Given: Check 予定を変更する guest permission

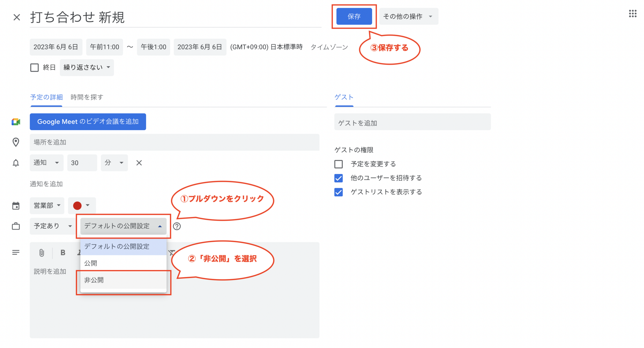Looking at the screenshot, I should (x=338, y=164).
